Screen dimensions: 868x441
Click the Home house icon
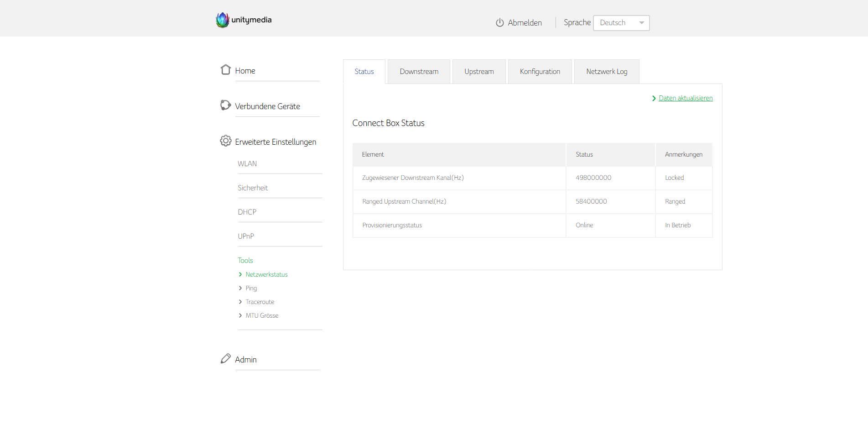(225, 69)
